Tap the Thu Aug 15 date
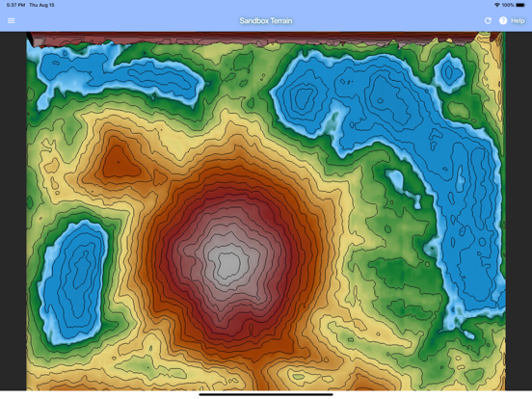Viewport: 532px width, 399px height. (41, 5)
